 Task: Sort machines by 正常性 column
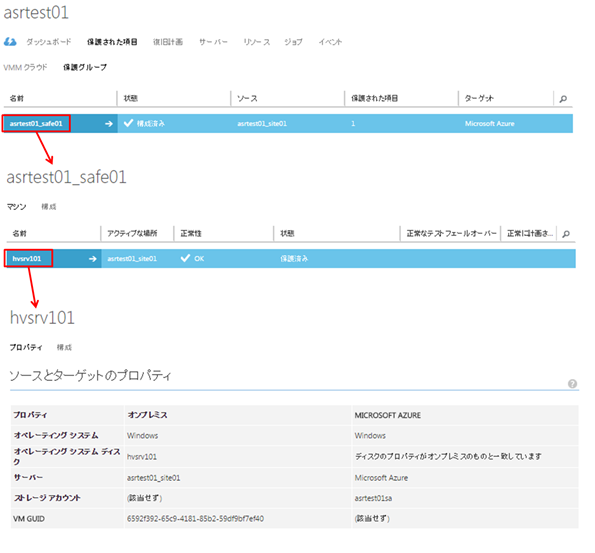191,233
